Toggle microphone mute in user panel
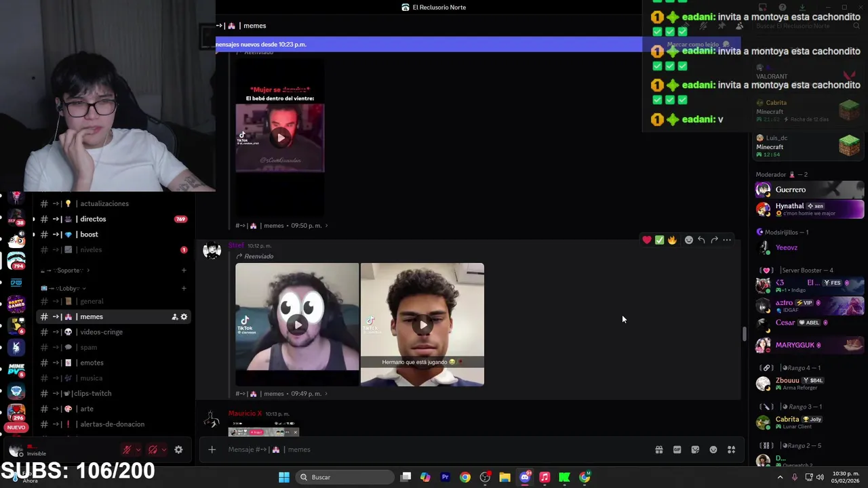Screen dimensions: 868x488 [126, 449]
